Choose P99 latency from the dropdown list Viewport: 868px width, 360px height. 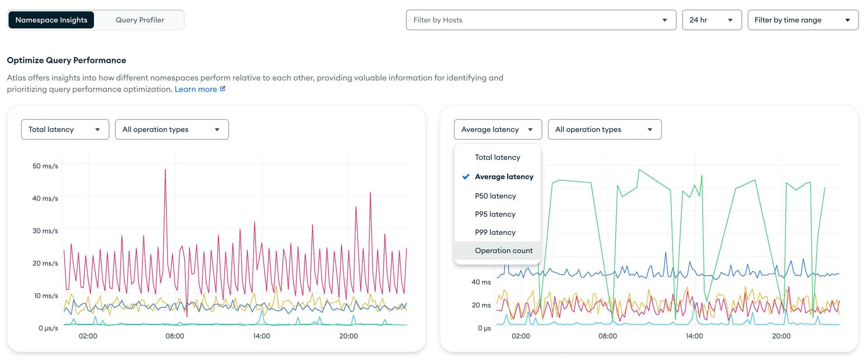[495, 232]
